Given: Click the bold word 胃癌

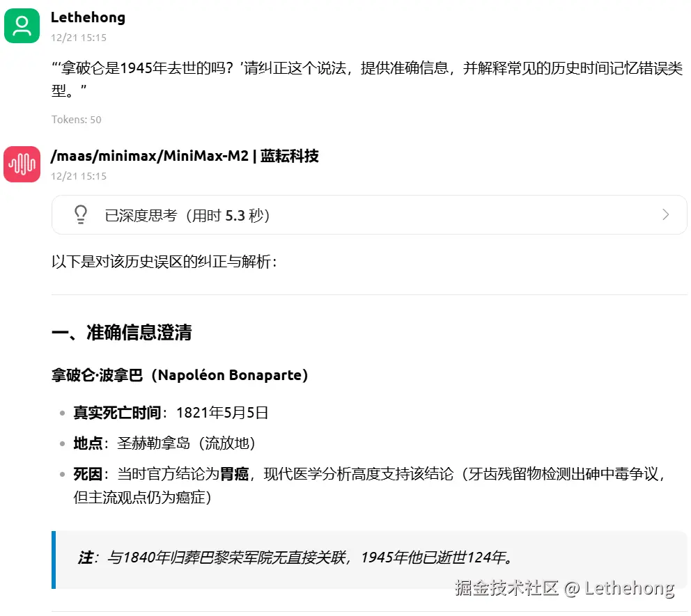Looking at the screenshot, I should point(235,474).
